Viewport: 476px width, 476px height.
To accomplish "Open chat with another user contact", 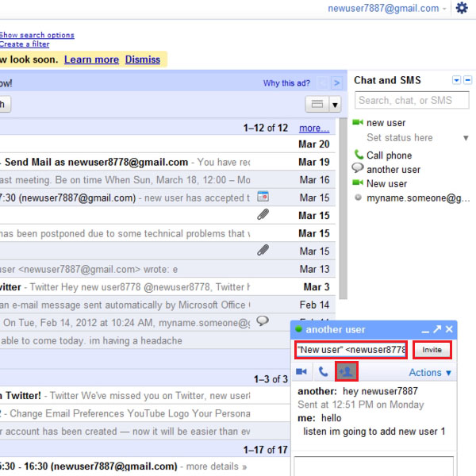I will coord(393,170).
